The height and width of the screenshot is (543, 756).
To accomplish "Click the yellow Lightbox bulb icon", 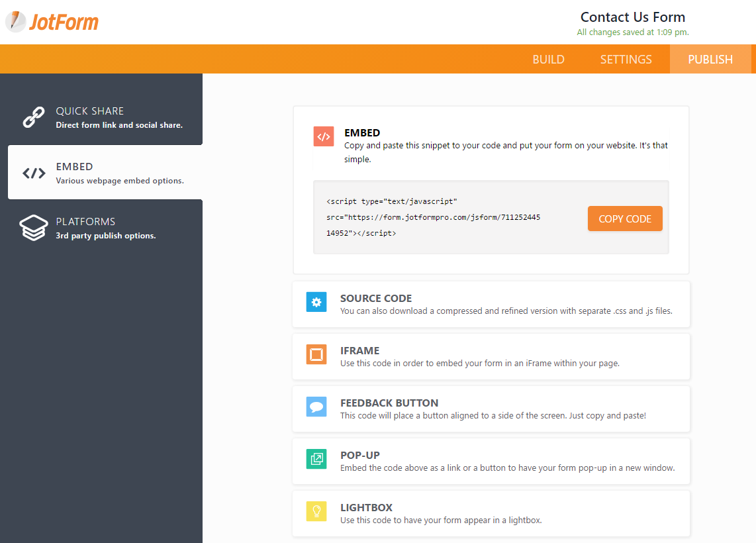I will coord(316,511).
